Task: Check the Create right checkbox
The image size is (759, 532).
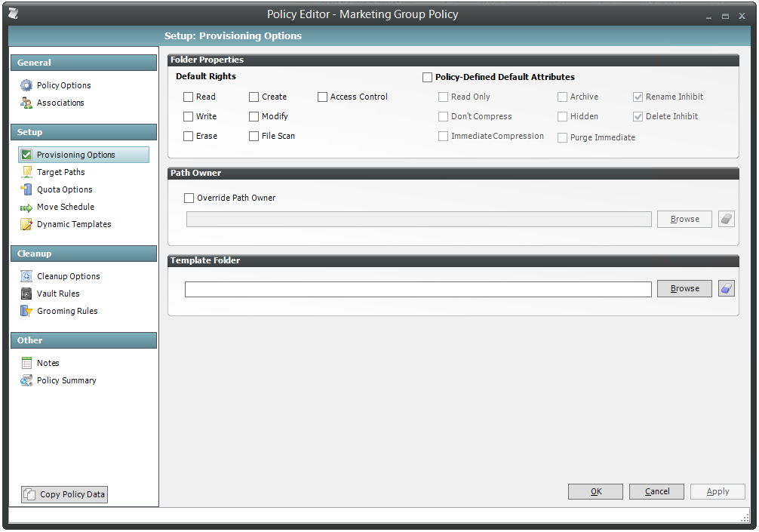Action: coord(254,97)
